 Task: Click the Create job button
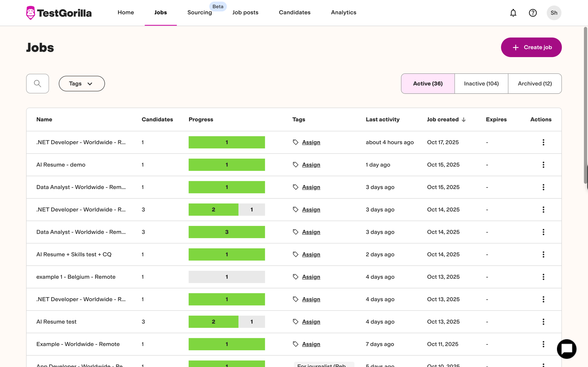[531, 47]
